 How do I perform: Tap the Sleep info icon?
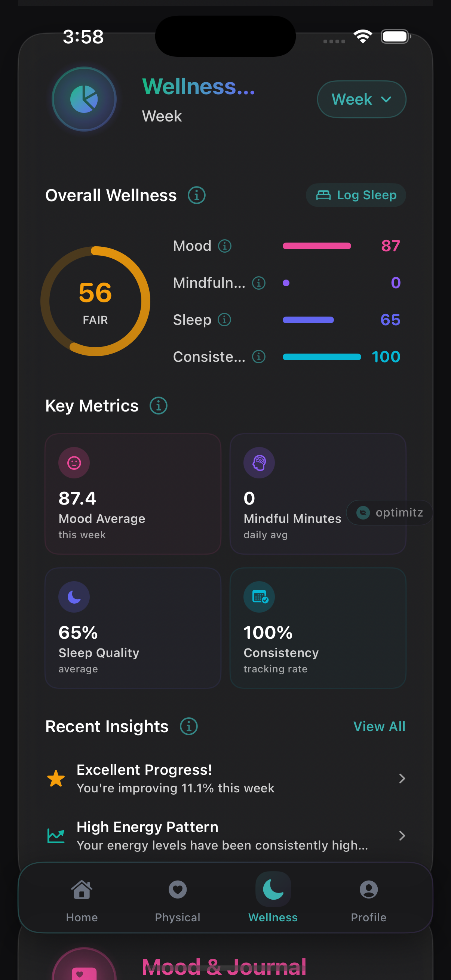click(224, 320)
